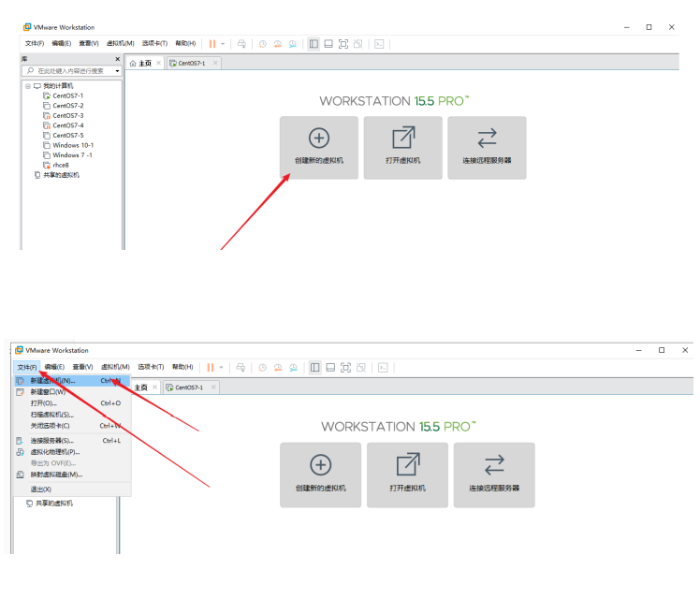Choose 连接服务器(S)... from the open File menu

[72, 441]
